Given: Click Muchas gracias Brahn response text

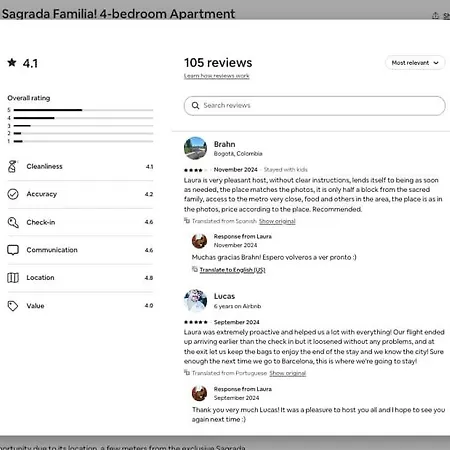Looking at the screenshot, I should point(274,257).
